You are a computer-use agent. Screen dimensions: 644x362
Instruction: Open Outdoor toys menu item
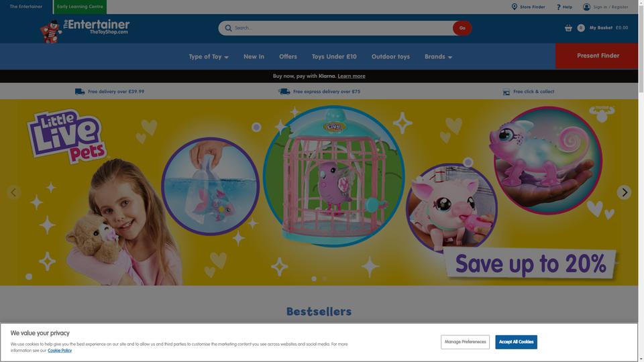[390, 56]
